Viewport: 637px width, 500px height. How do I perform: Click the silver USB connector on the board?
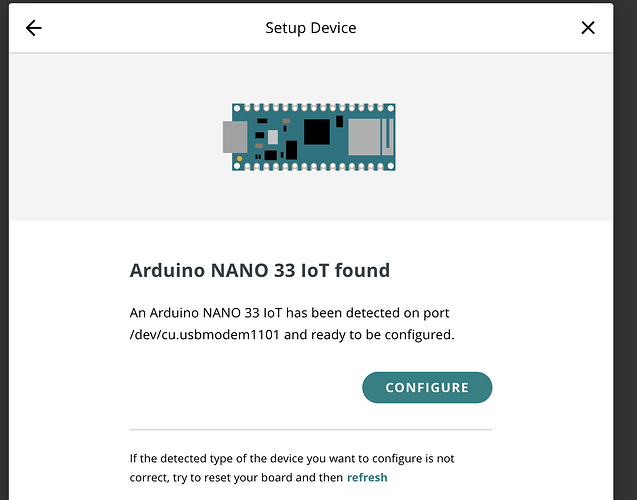pyautogui.click(x=234, y=137)
